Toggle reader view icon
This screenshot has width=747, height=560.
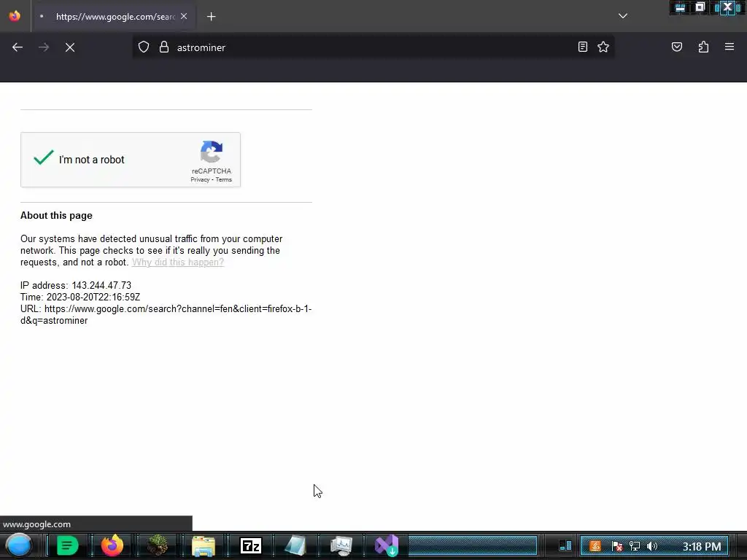point(583,47)
